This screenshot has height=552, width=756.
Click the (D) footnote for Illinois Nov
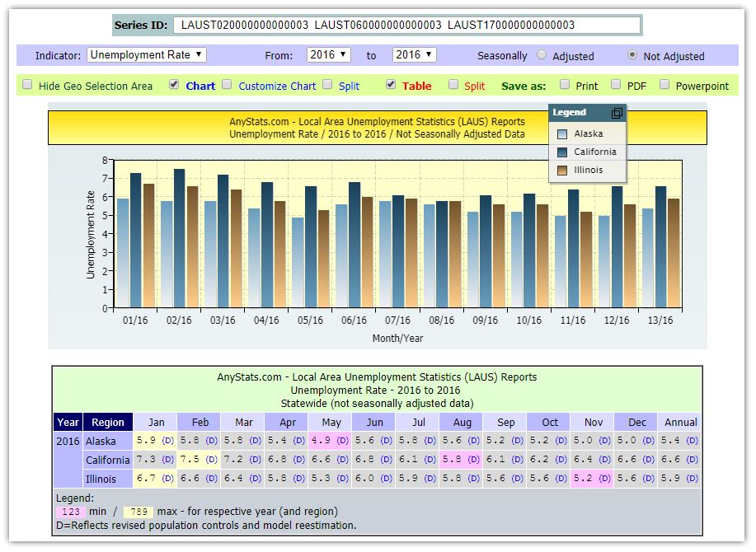coord(604,479)
